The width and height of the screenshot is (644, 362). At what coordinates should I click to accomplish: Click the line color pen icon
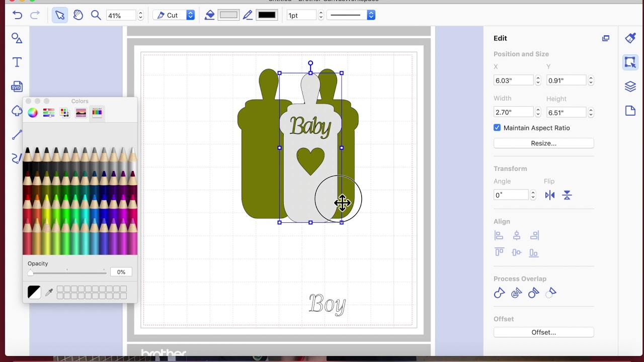click(x=248, y=15)
